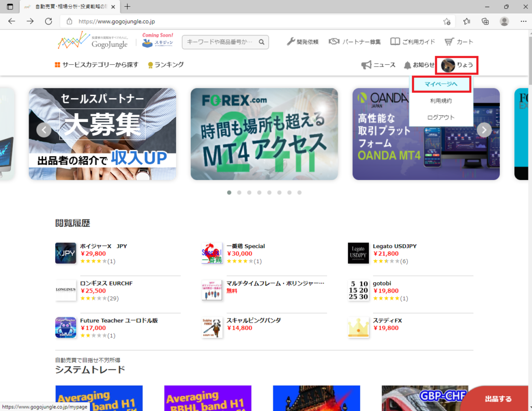Open パートナー募集 handshake link
The image size is (532, 411).
(354, 42)
